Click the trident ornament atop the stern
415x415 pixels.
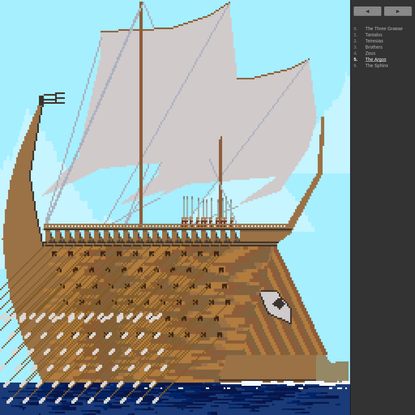(x=52, y=99)
